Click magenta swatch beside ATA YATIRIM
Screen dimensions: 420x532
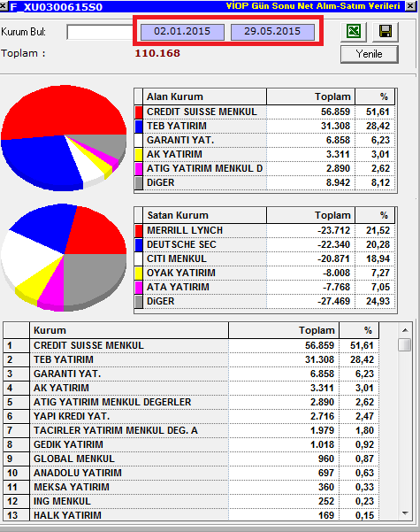[x=139, y=288]
